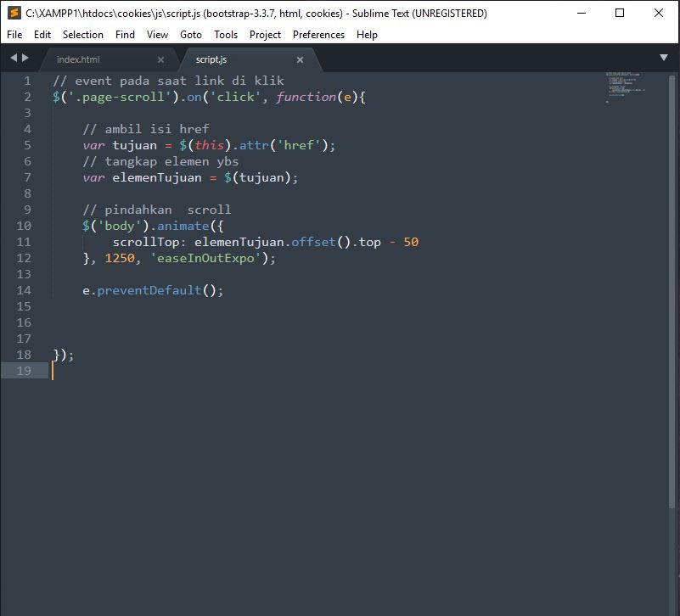This screenshot has width=680, height=616.
Task: Click line number 14 in the gutter
Action: coord(24,290)
